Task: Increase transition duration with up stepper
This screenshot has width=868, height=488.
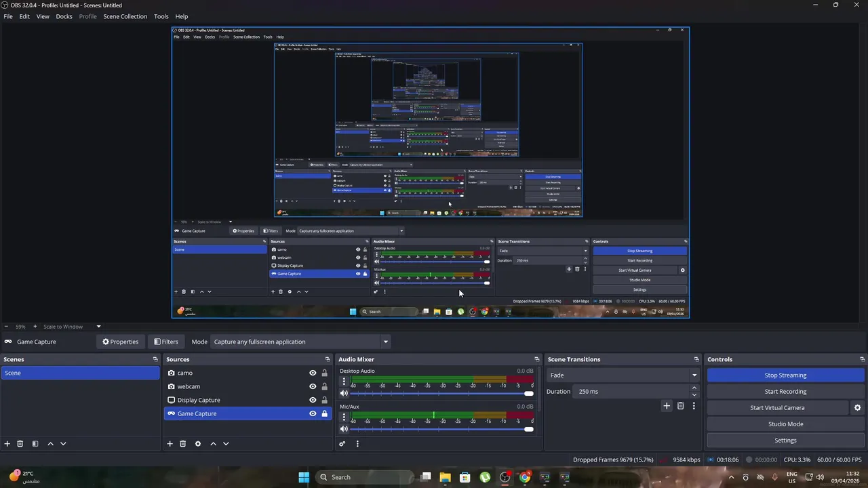Action: click(x=694, y=388)
